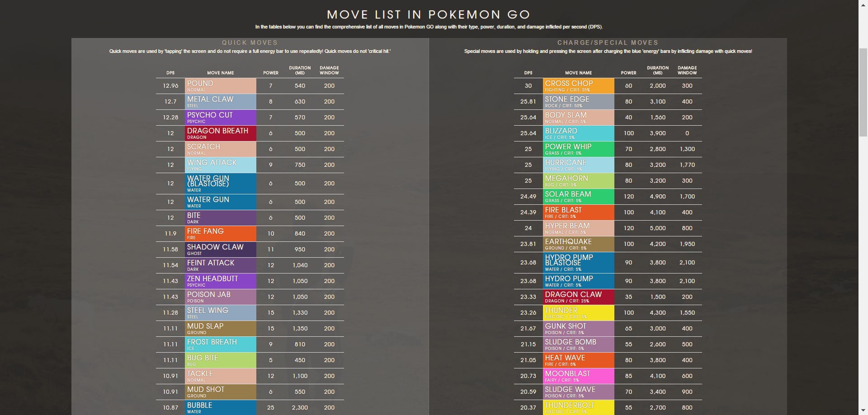
Task: Click the DRAGON BREATH colored cell
Action: click(221, 133)
